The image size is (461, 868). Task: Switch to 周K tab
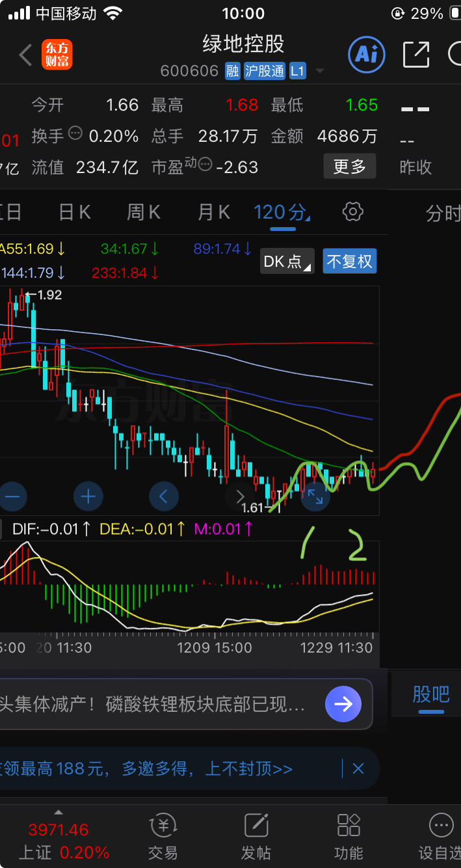point(144,212)
